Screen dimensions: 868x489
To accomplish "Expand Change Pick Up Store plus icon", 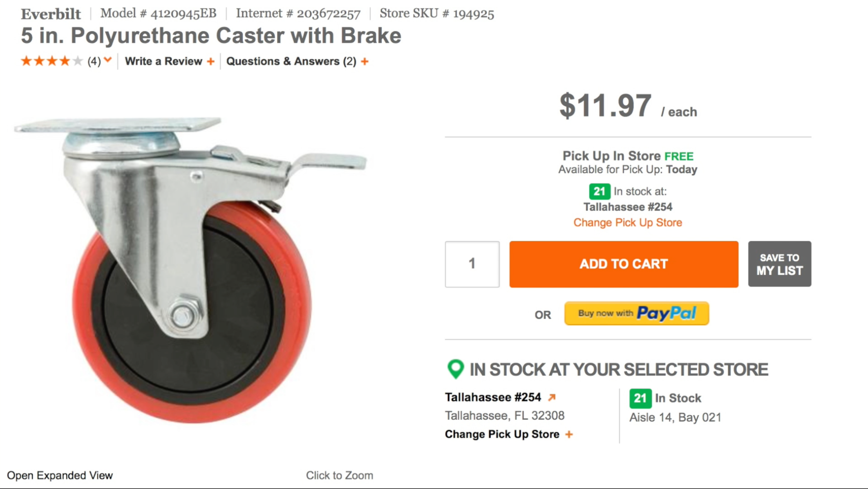I will pyautogui.click(x=569, y=434).
